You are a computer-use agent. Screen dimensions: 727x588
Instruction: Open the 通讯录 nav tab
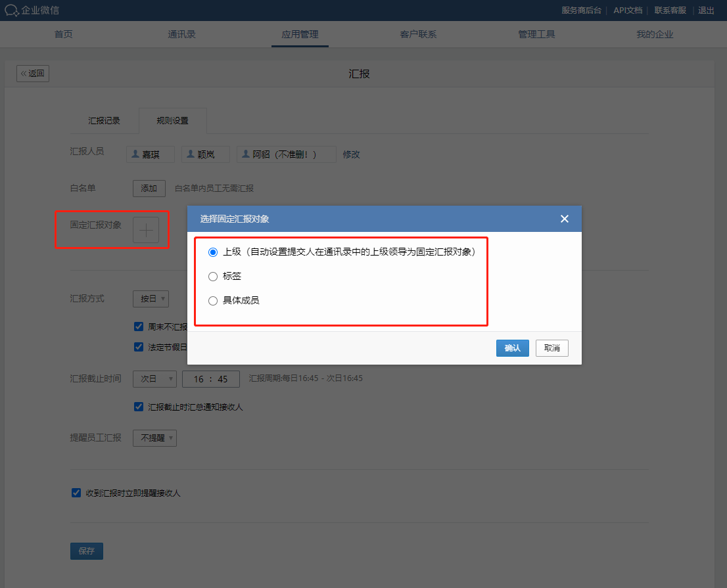(181, 34)
